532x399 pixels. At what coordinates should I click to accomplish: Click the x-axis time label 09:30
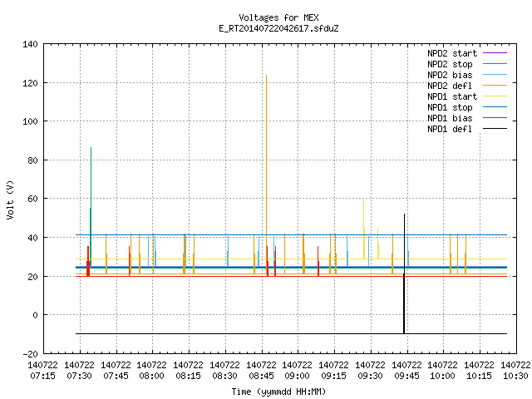(x=371, y=377)
